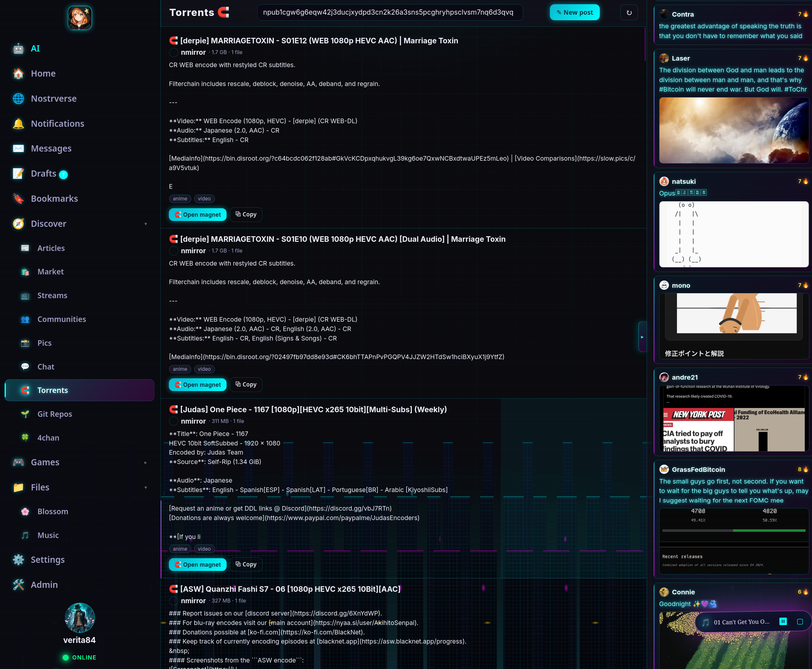Open magnet for One Piece 1167 torrent
The height and width of the screenshot is (669, 812).
tap(198, 565)
